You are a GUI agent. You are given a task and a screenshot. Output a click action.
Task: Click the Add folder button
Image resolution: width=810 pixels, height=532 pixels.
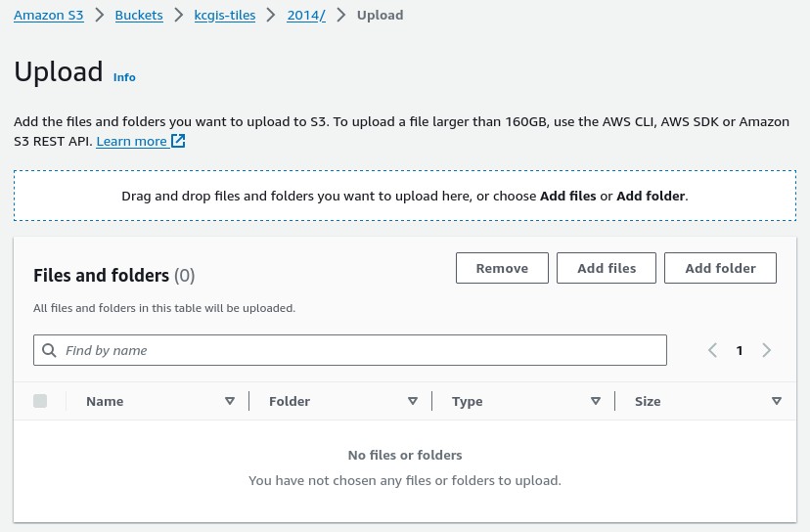pyautogui.click(x=720, y=268)
